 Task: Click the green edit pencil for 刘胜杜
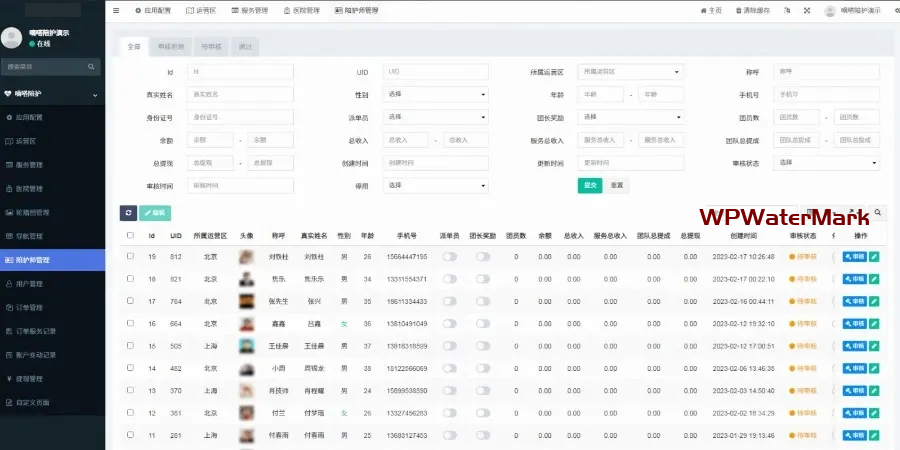(x=874, y=257)
